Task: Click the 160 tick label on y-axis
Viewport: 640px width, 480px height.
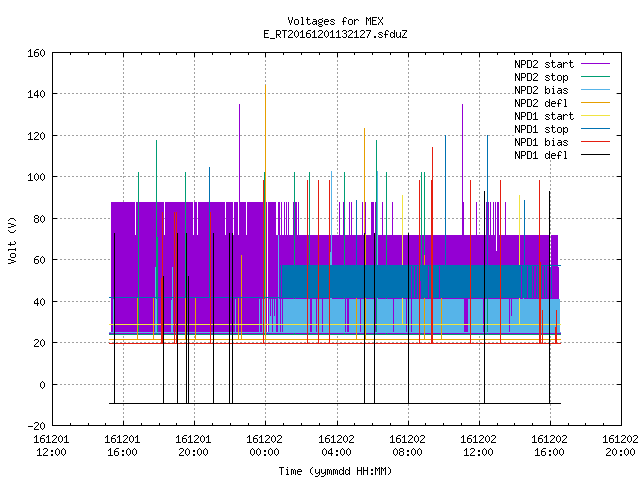Action: (36, 53)
